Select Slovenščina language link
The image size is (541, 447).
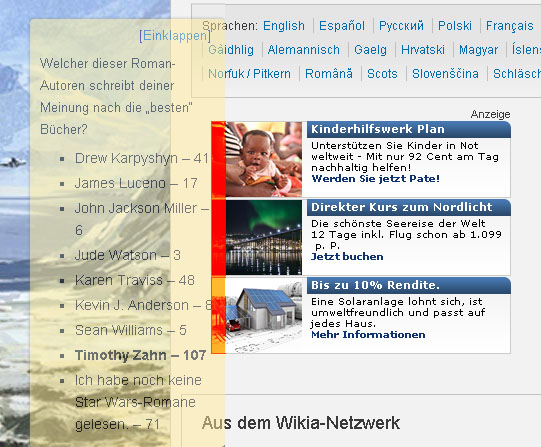pos(445,74)
